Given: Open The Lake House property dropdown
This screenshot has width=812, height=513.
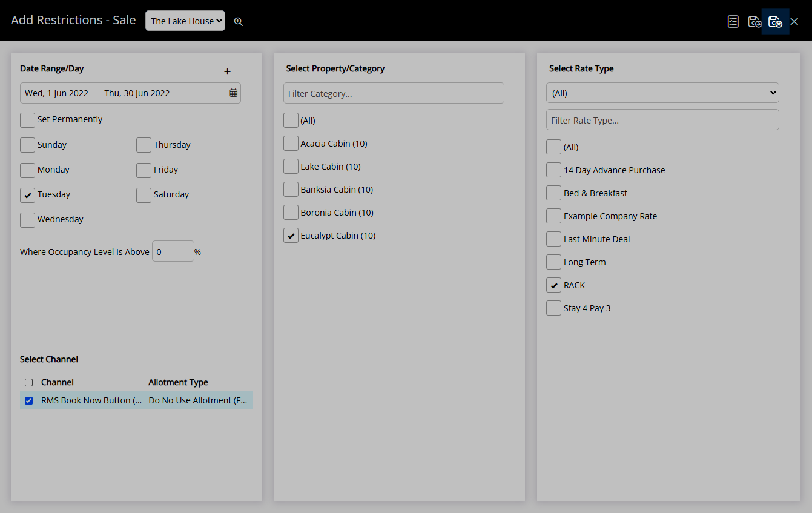Looking at the screenshot, I should click(185, 21).
